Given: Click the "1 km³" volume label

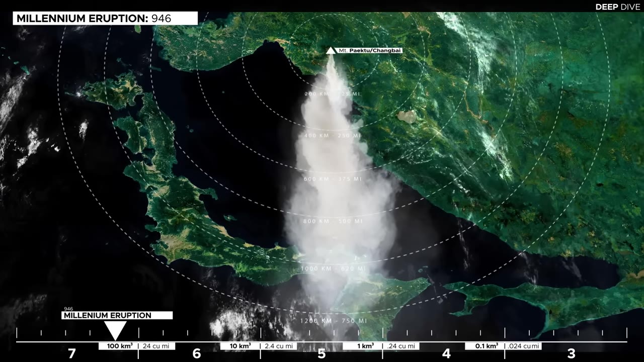Looking at the screenshot, I should pos(363,346).
